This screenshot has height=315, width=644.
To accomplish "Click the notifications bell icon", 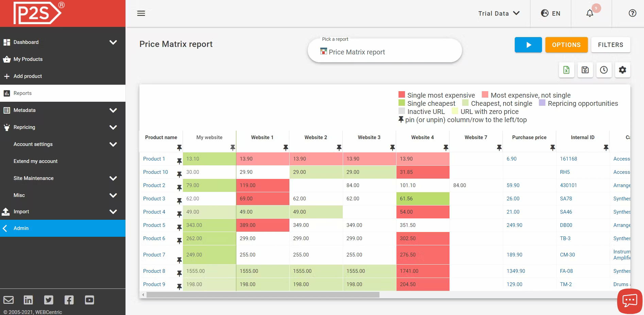I will [589, 13].
